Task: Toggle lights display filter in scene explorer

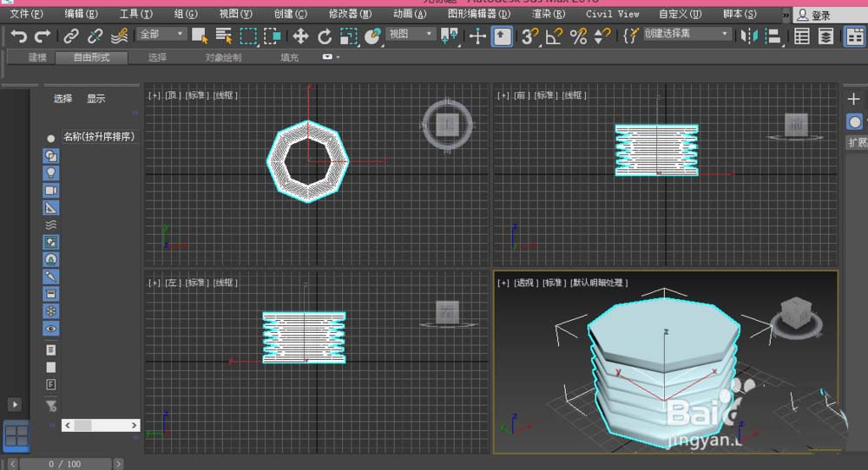Action: (x=51, y=173)
